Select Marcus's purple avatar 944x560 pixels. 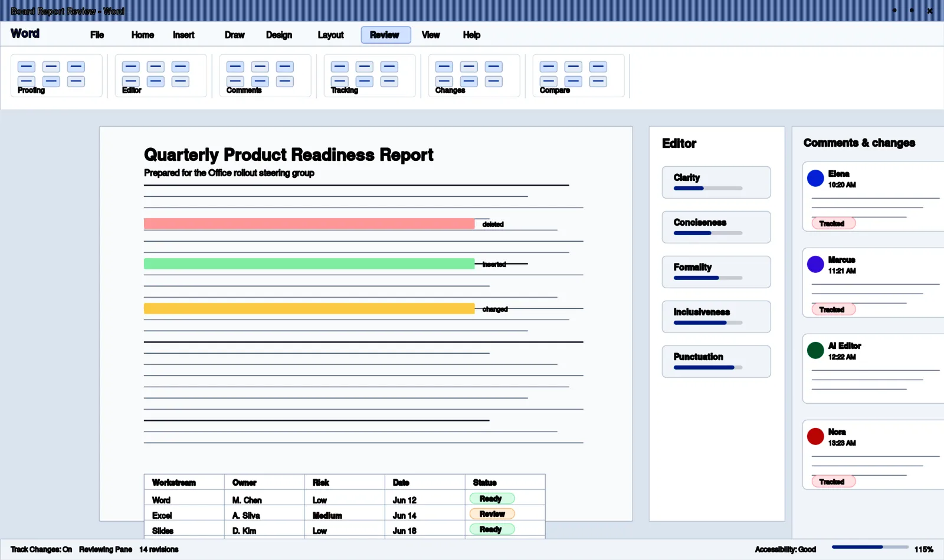point(815,264)
